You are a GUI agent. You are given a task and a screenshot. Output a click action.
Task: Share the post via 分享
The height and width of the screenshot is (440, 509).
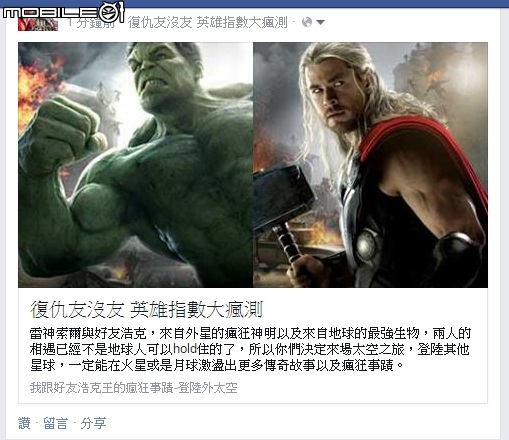93,423
